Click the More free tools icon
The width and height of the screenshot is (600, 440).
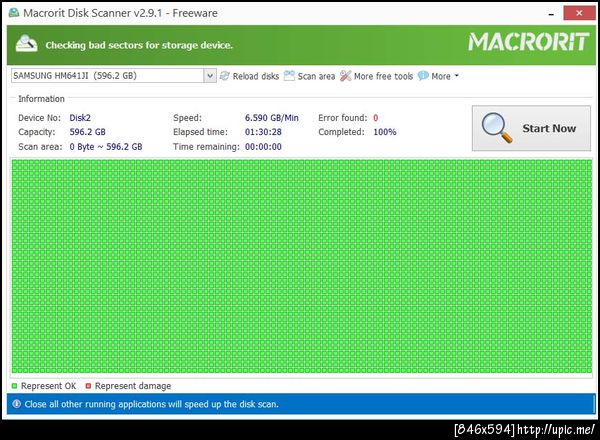346,76
